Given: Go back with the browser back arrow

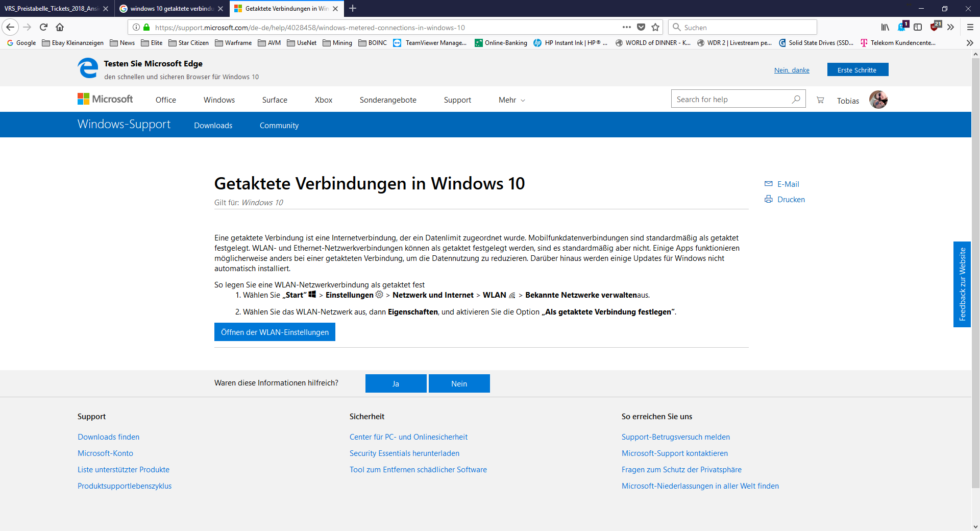Looking at the screenshot, I should (10, 27).
